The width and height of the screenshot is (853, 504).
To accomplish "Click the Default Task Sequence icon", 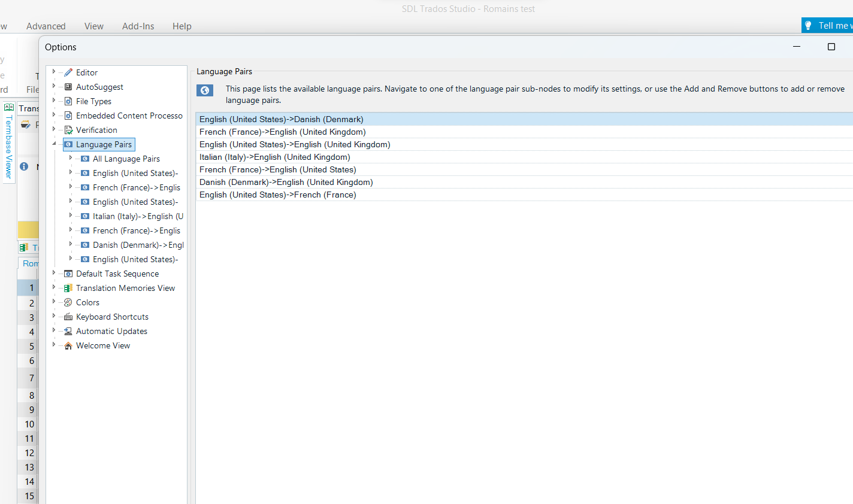I will pyautogui.click(x=68, y=274).
